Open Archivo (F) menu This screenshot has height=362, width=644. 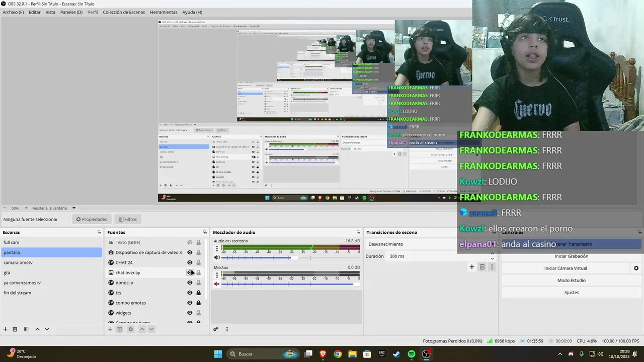13,12
